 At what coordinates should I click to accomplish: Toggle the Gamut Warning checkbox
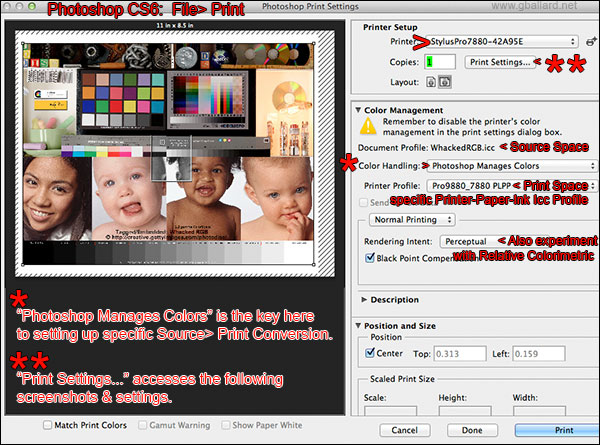click(142, 425)
